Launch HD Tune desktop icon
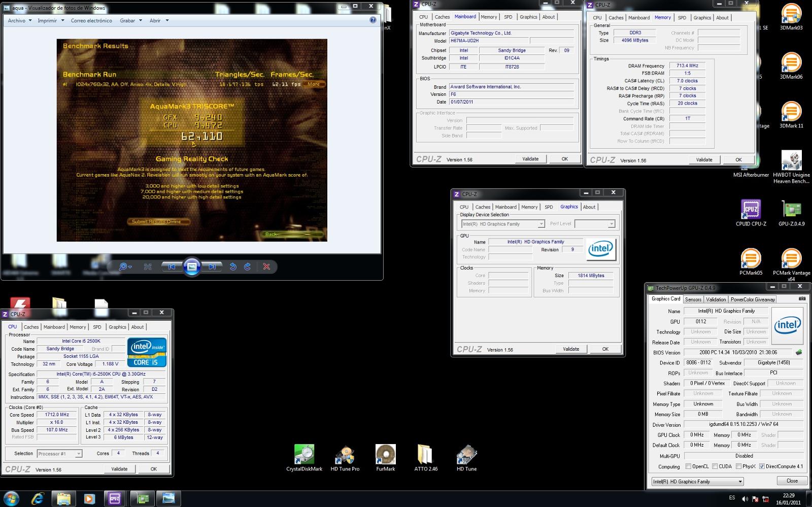Screen dimensions: 812x507 466,458
